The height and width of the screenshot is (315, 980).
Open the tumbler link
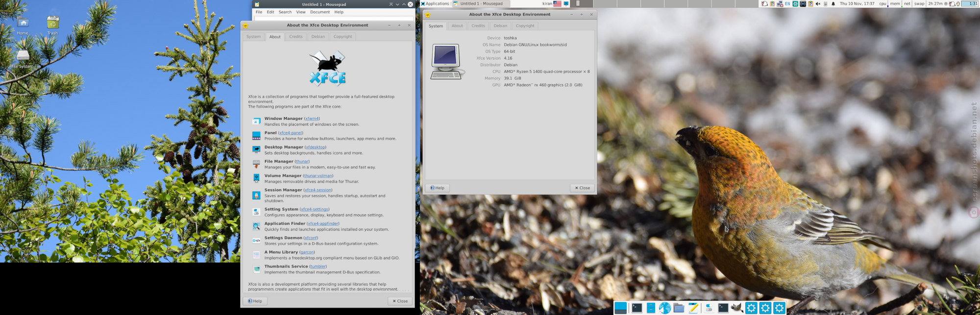[318, 267]
